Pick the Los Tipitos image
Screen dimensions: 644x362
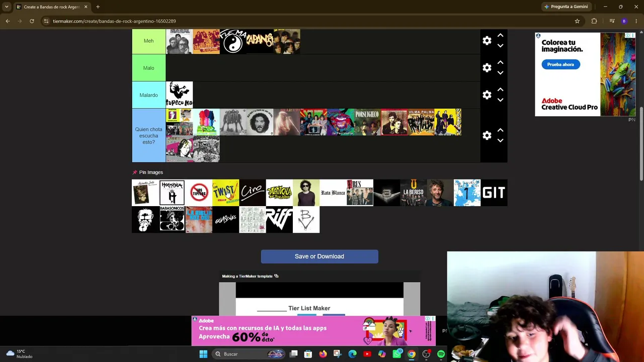coord(199,193)
